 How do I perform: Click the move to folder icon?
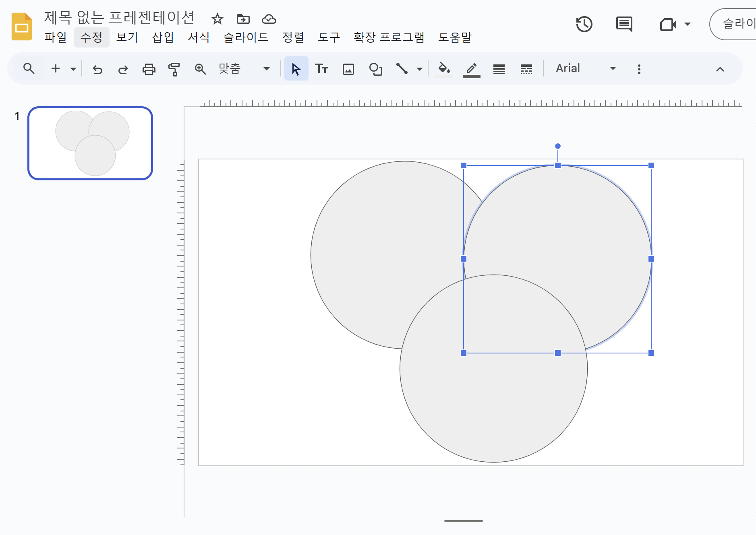point(243,19)
